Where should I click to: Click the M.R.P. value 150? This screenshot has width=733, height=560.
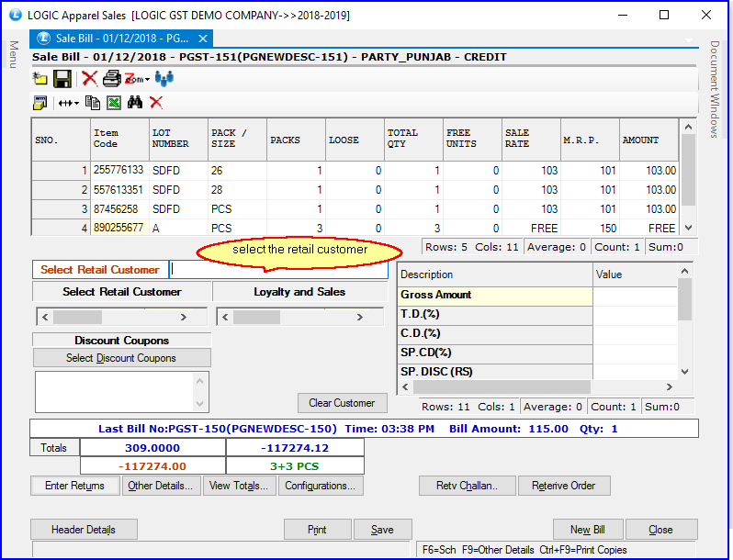591,228
